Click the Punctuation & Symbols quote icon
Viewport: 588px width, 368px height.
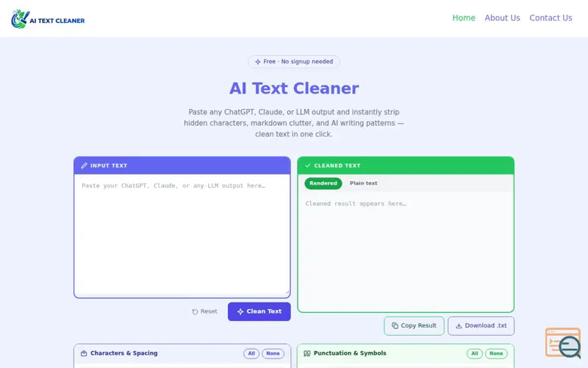coord(306,353)
